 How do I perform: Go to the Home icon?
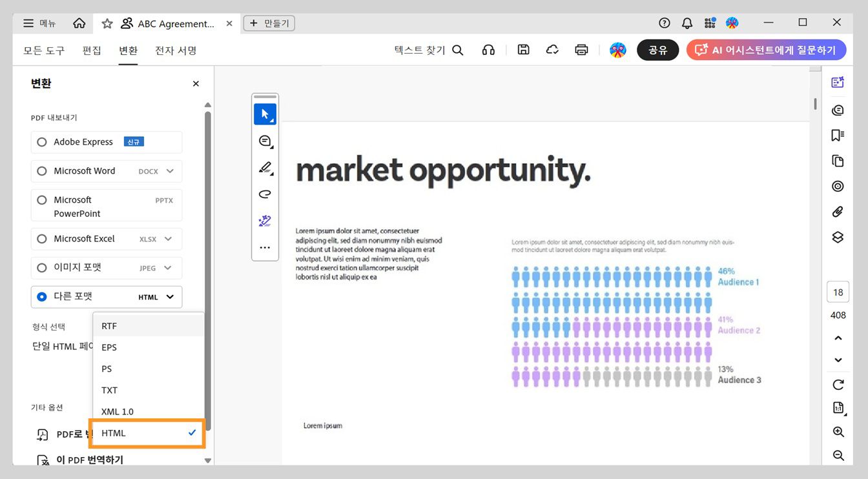(x=79, y=23)
